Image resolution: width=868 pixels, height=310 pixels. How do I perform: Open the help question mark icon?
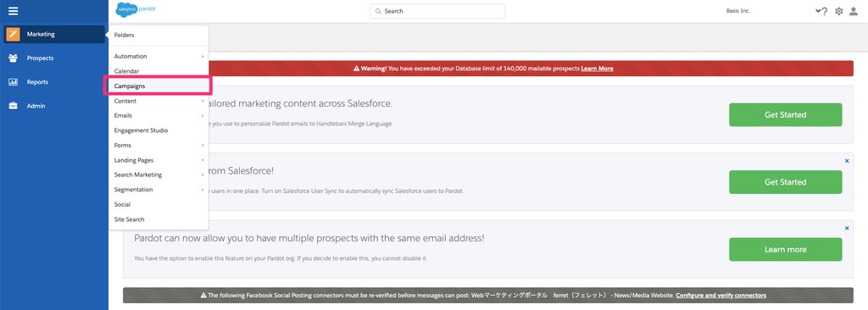click(824, 11)
